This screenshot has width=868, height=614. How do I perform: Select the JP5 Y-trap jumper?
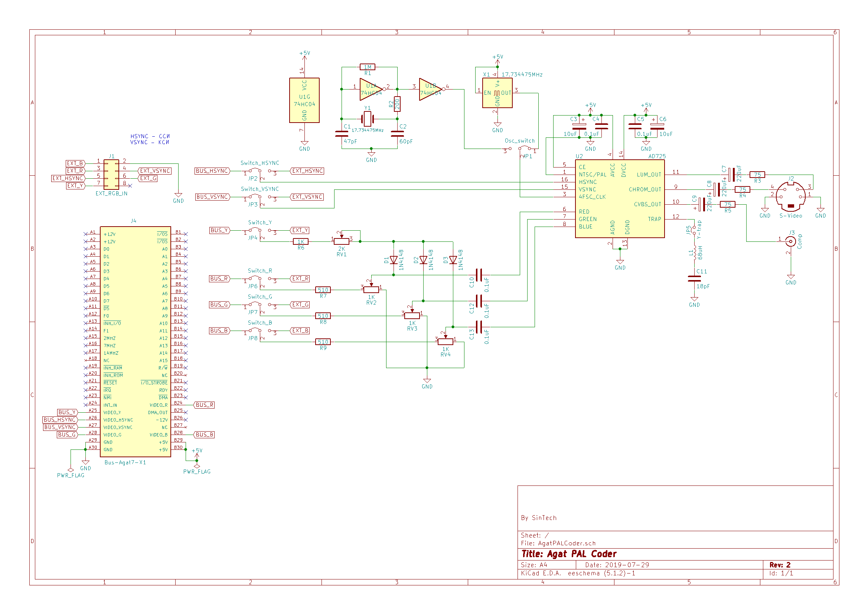694,230
